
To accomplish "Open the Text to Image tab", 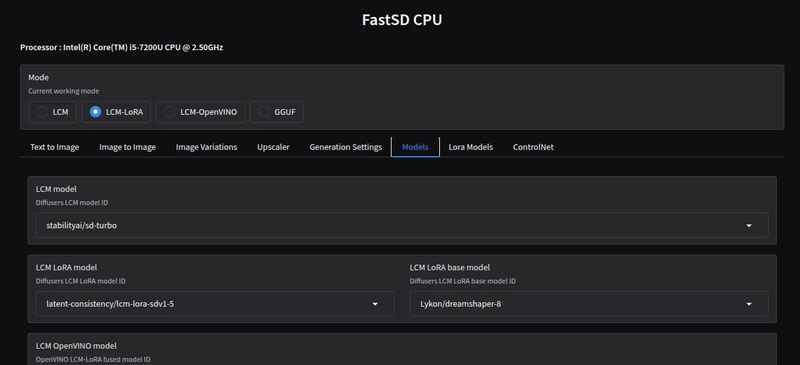I will (x=55, y=147).
